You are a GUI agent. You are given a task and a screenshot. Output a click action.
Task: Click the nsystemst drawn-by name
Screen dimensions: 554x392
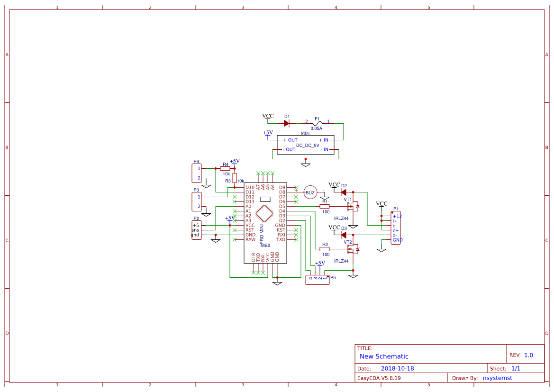coord(497,378)
